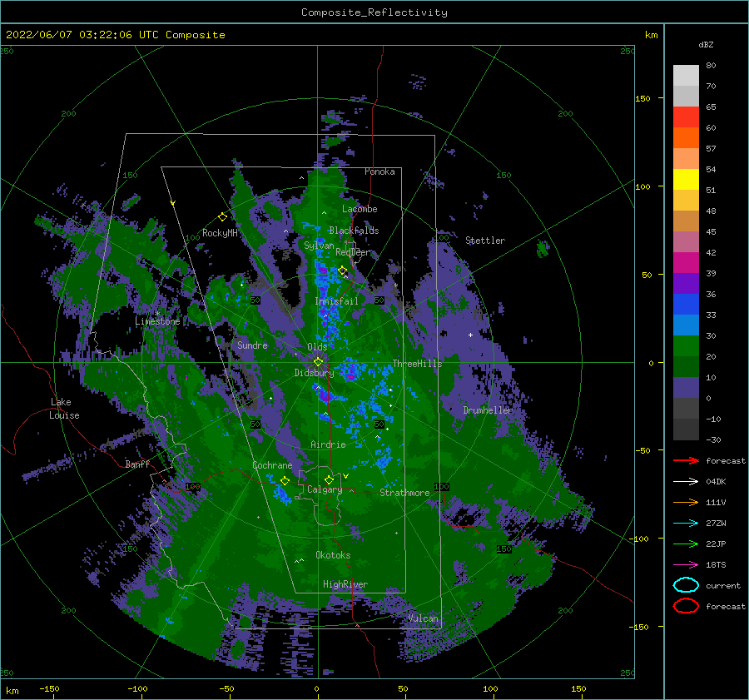The image size is (749, 700).
Task: Select the yellow swatch between 54 and 51
Action: (686, 179)
